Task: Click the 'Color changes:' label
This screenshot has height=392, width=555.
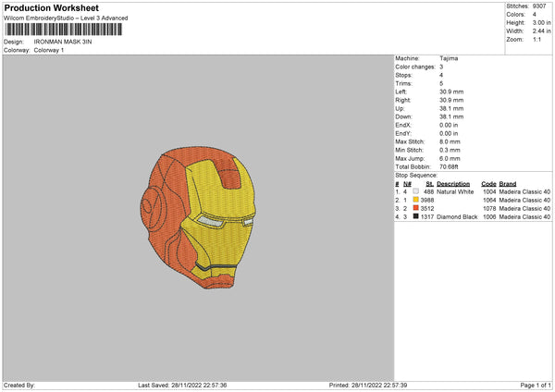Action: (x=415, y=67)
